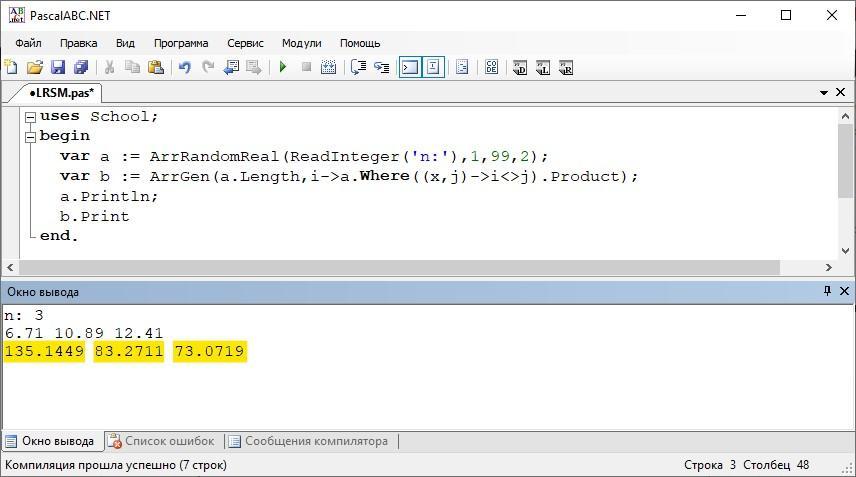Image resolution: width=856 pixels, height=477 pixels.
Task: Open the Программа menu
Action: 181,43
